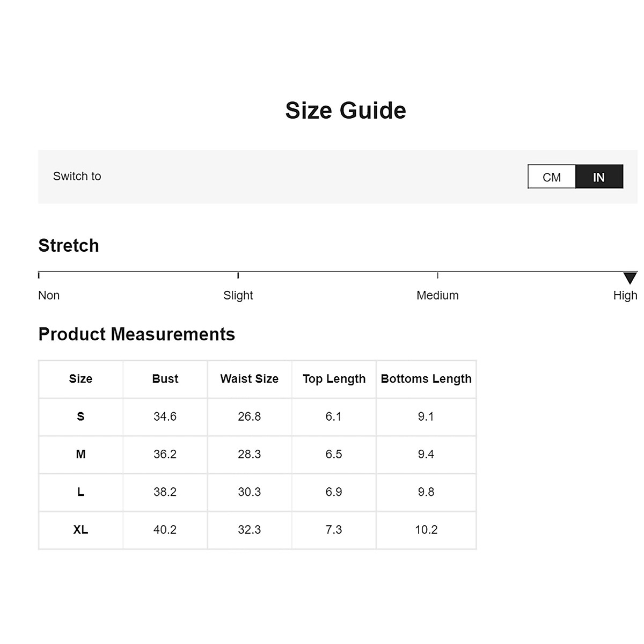Click the Size column header
This screenshot has width=644, height=644.
click(80, 379)
